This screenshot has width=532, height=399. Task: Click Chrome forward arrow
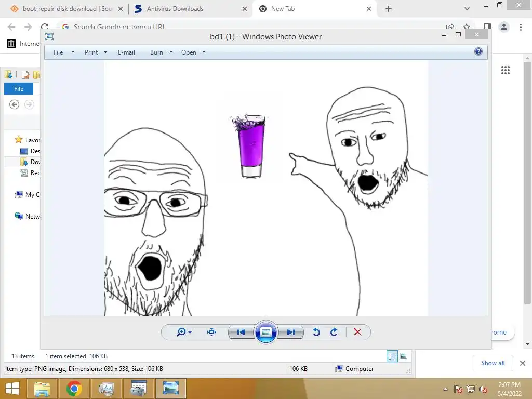[28, 27]
